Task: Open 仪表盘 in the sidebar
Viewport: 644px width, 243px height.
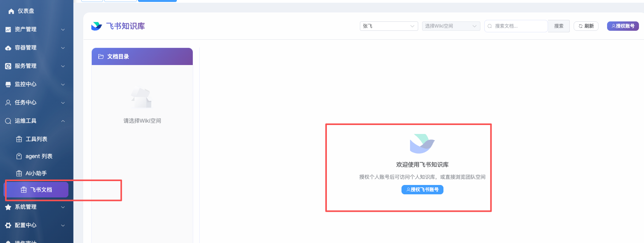Action: pos(26,11)
